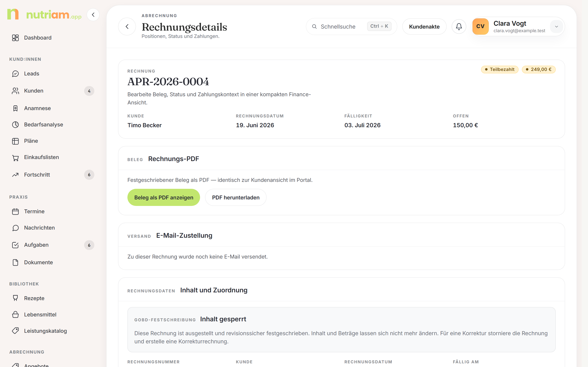Go back using the header arrow button
Image resolution: width=588 pixels, height=367 pixels.
coord(127,27)
